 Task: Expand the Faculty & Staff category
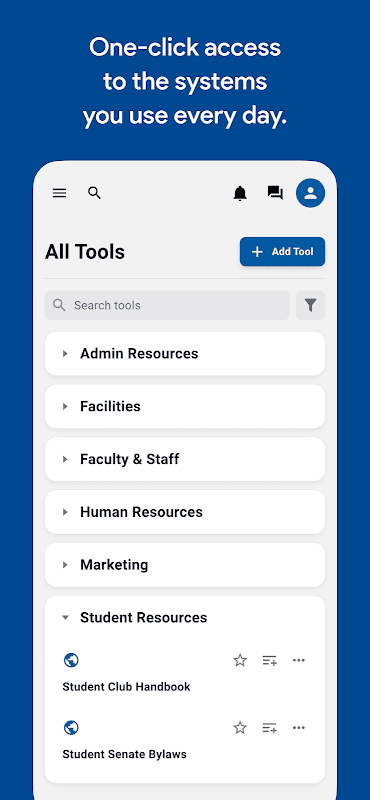tap(185, 459)
